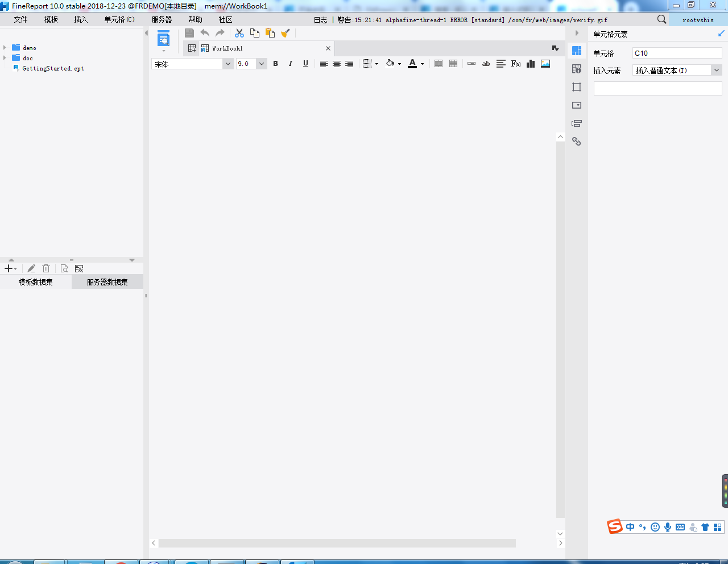The width and height of the screenshot is (728, 564).
Task: Click the scissors cut icon
Action: click(x=239, y=33)
